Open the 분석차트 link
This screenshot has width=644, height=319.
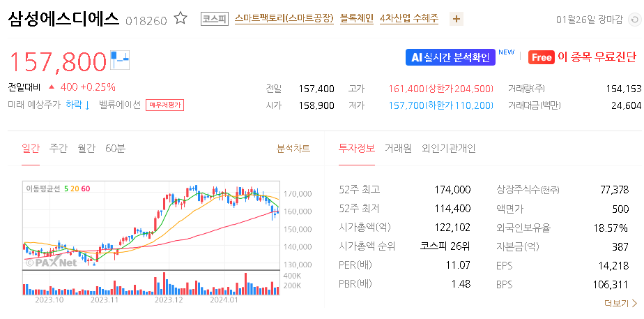pyautogui.click(x=293, y=149)
